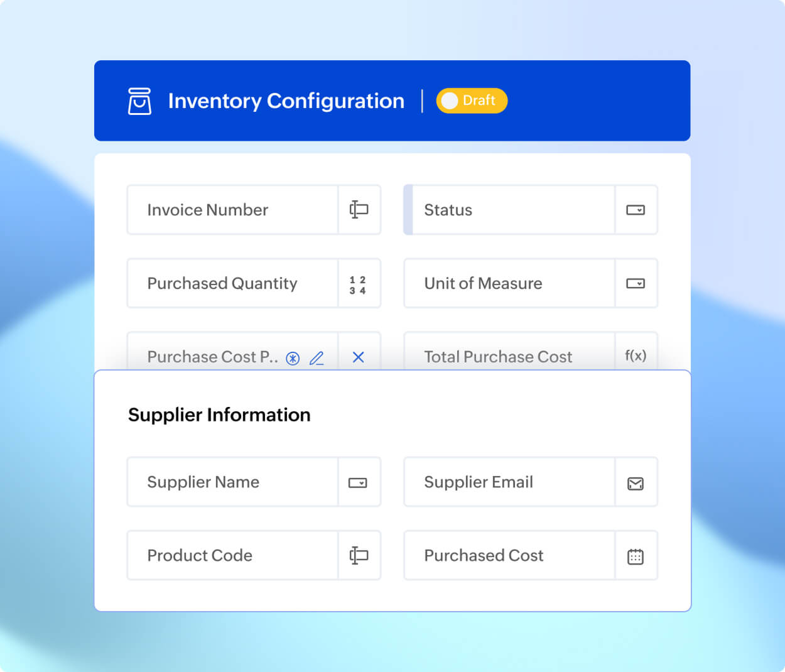Click the Supplier Information section heading
785x672 pixels.
(219, 415)
